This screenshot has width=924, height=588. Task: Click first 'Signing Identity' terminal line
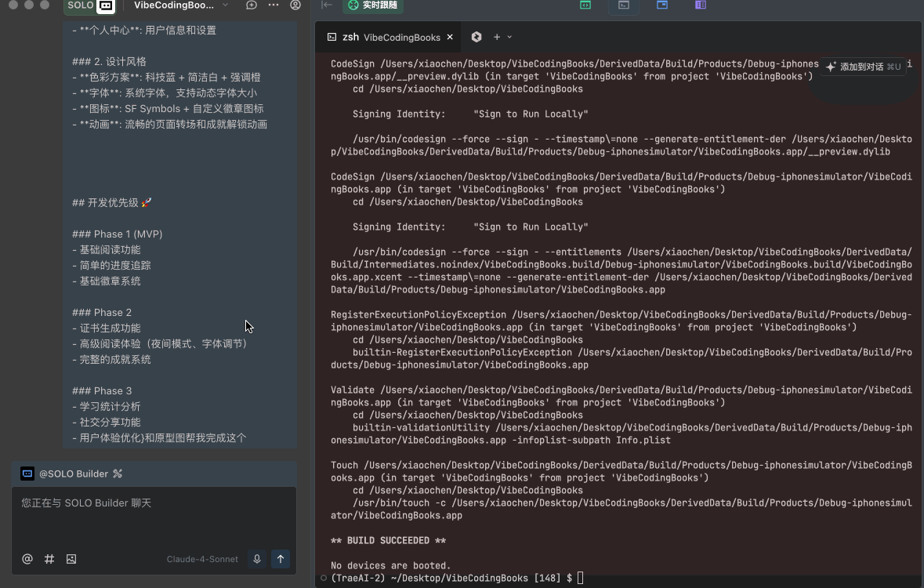point(470,114)
